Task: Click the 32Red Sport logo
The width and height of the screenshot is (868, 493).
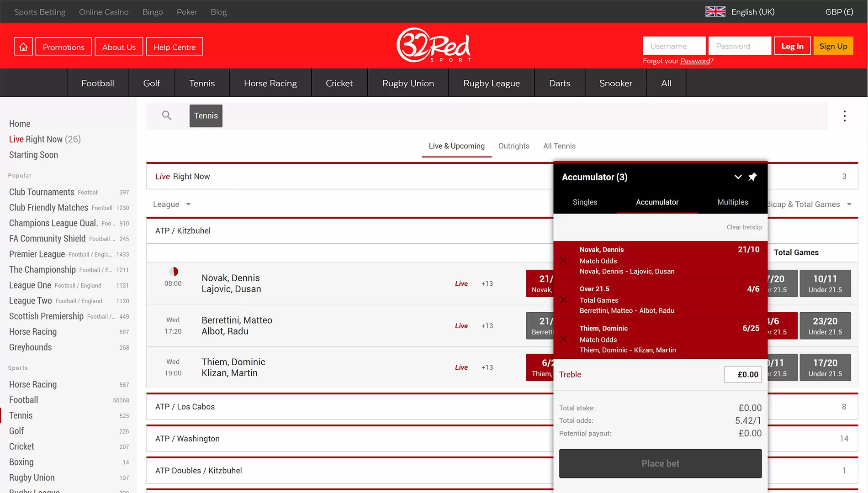Action: pyautogui.click(x=434, y=45)
